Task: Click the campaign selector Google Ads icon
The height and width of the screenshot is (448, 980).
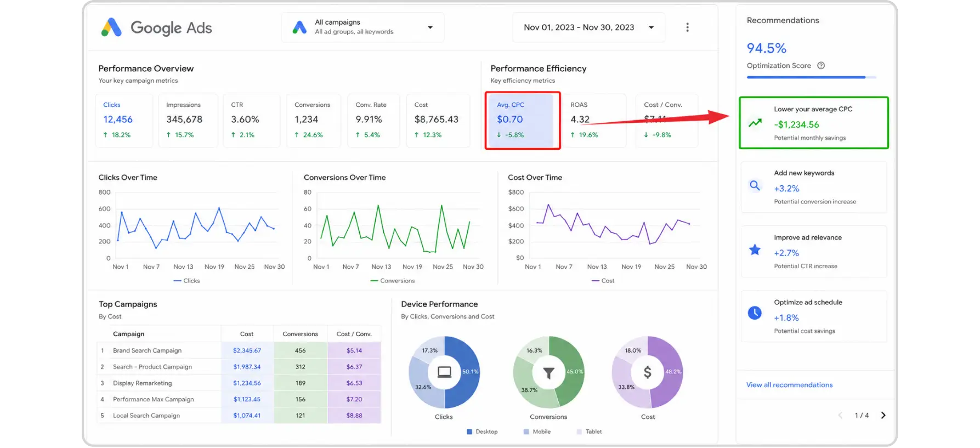Action: click(x=299, y=27)
